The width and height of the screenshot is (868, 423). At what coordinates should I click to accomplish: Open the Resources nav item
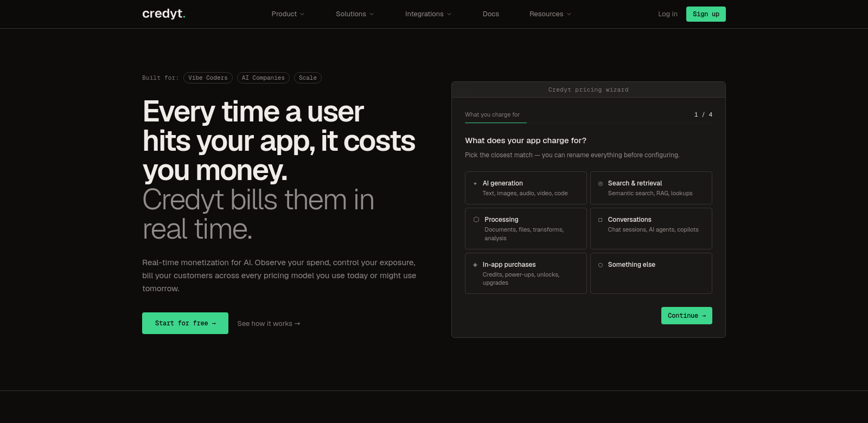point(550,14)
